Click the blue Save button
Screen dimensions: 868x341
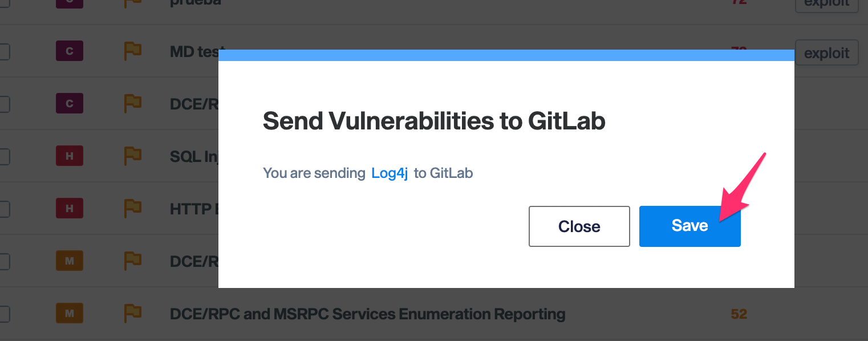[x=689, y=226]
